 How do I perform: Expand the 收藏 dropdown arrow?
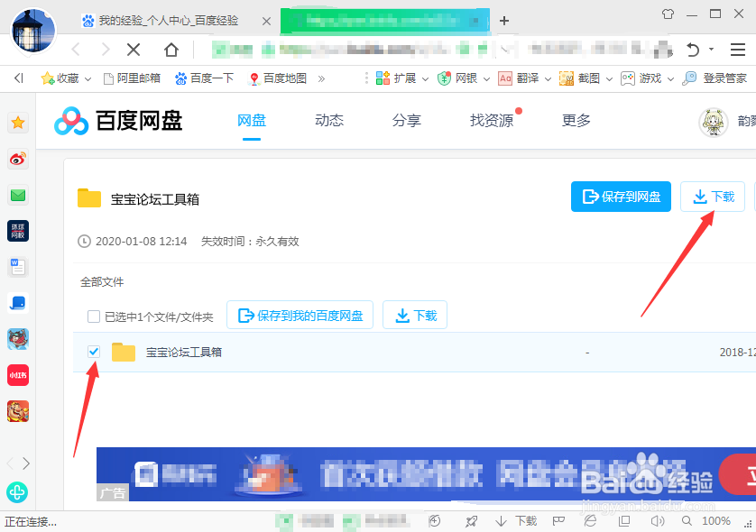(x=88, y=78)
